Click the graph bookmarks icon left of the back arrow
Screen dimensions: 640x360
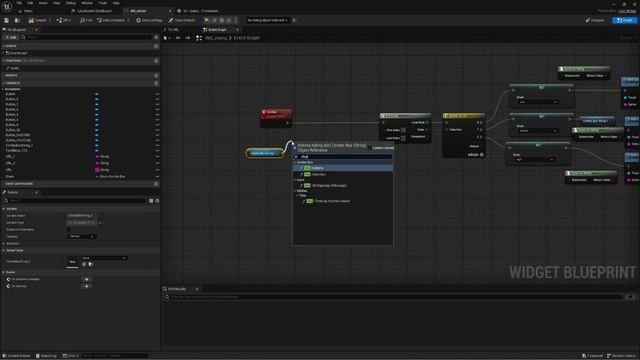coord(166,38)
